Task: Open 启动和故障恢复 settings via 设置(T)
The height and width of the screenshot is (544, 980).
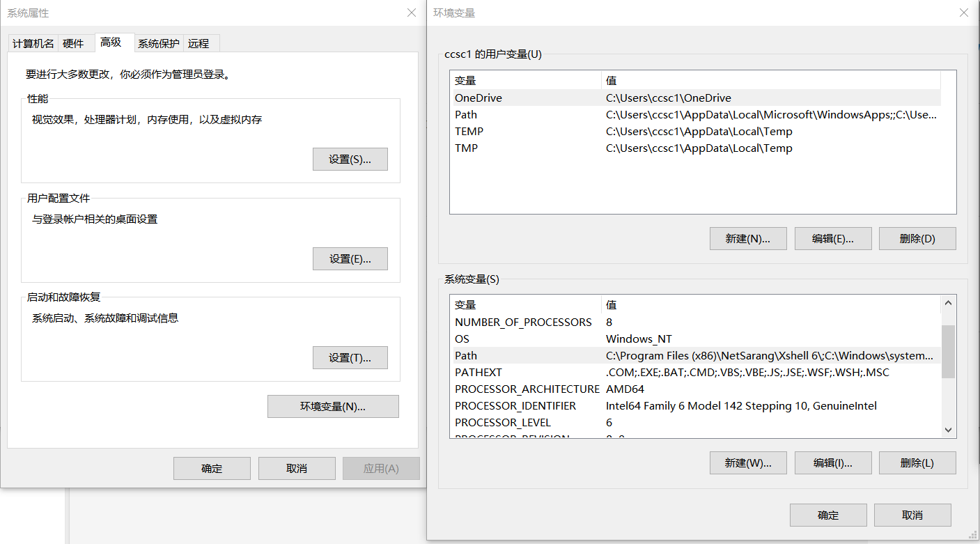Action: [x=350, y=358]
